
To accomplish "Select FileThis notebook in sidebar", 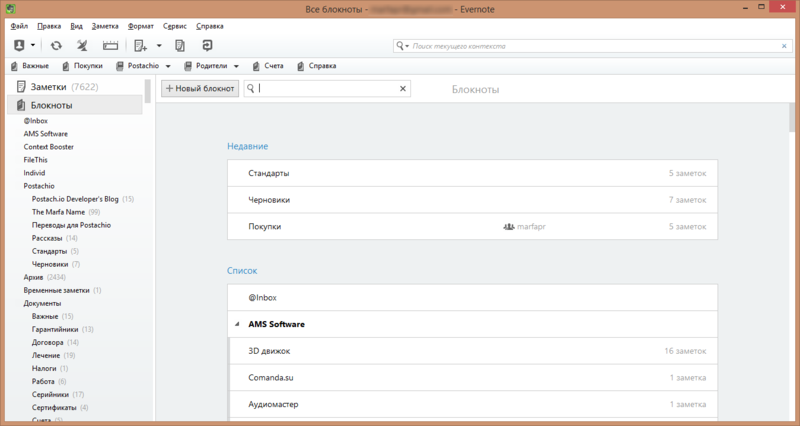I will (x=35, y=160).
